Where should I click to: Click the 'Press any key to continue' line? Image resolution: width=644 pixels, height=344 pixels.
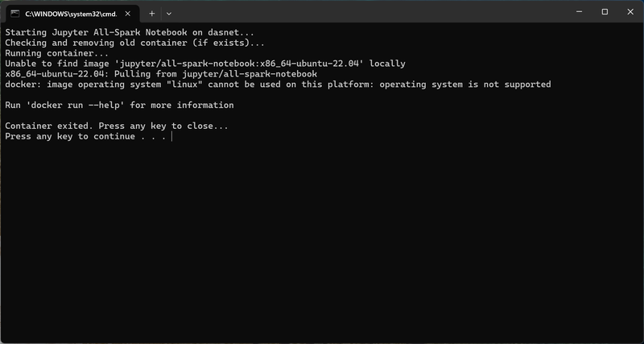tap(85, 136)
